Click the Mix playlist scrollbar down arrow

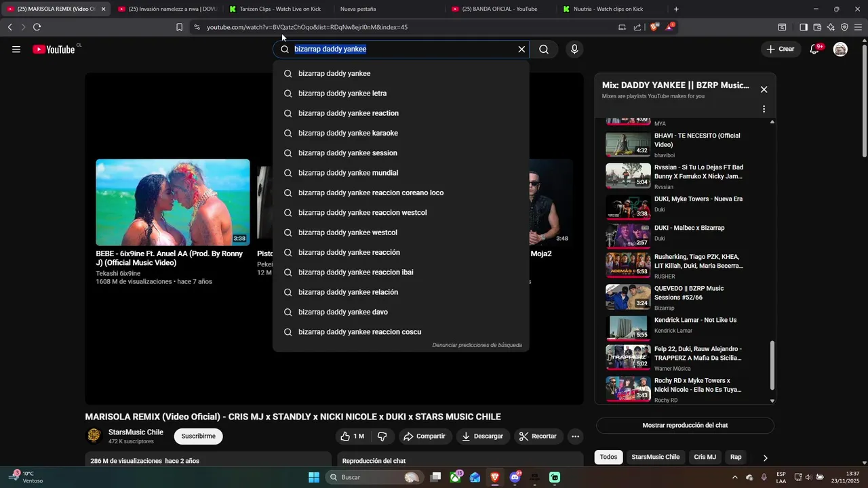[x=772, y=401]
